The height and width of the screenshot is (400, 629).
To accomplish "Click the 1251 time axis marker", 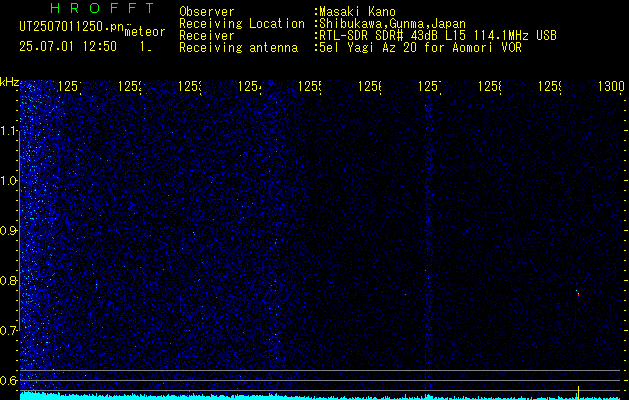I will tap(70, 87).
